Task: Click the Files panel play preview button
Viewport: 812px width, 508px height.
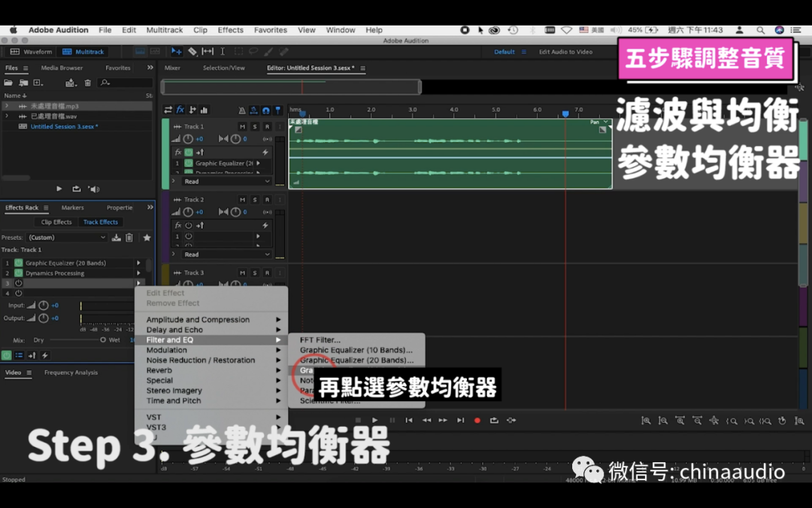Action: coord(59,189)
